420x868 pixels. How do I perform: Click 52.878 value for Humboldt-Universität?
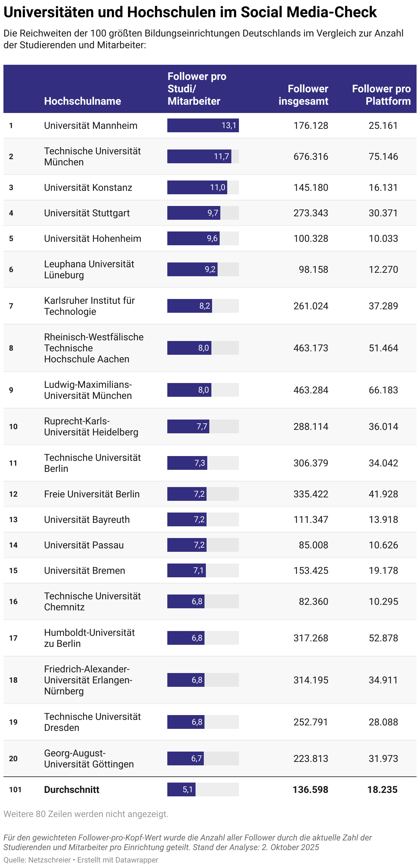click(383, 638)
